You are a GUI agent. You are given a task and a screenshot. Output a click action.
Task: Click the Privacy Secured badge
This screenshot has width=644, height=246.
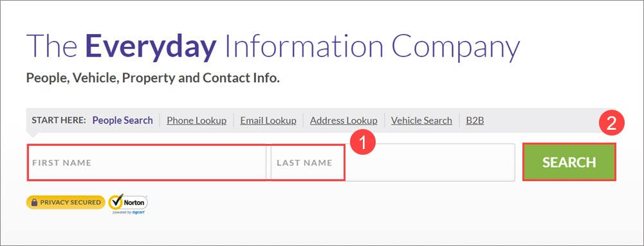[66, 202]
